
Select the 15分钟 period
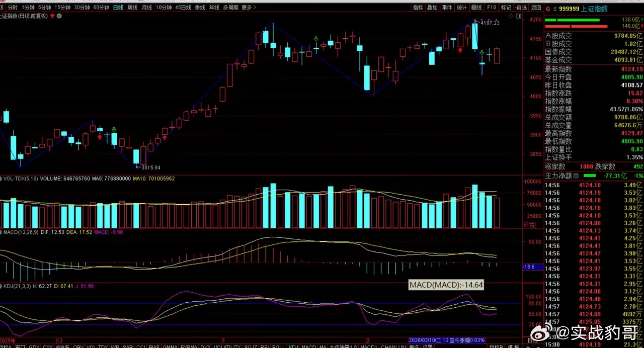62,8
